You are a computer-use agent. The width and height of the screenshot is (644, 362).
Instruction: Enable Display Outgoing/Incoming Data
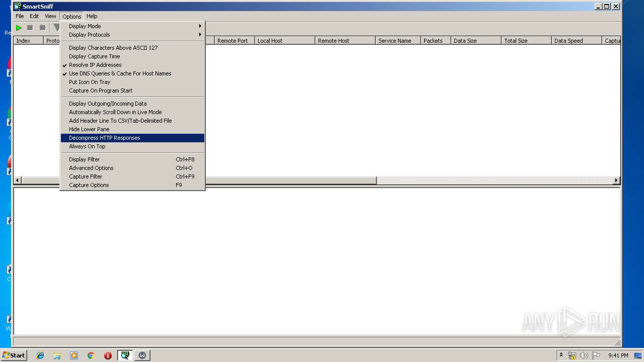point(133,104)
